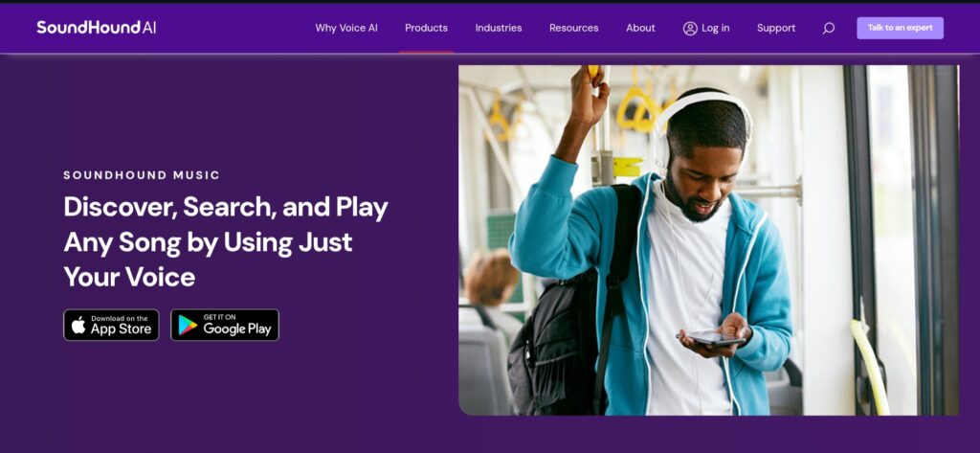Open the Support page link

(x=776, y=28)
